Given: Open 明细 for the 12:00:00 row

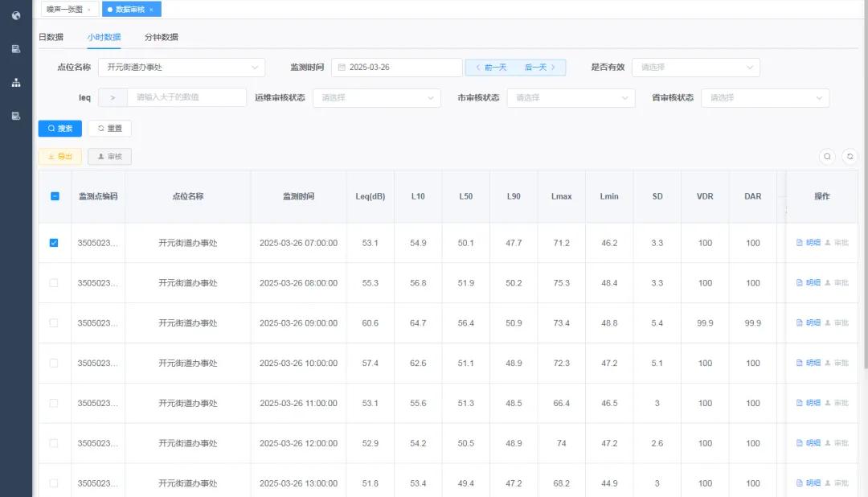Looking at the screenshot, I should pyautogui.click(x=809, y=442).
